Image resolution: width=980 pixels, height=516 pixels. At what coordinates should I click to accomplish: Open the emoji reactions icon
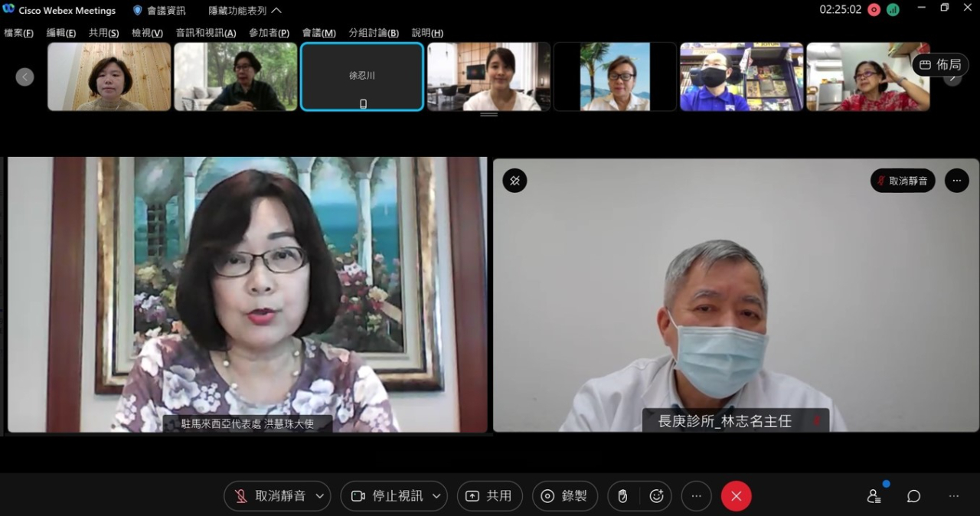coord(656,496)
